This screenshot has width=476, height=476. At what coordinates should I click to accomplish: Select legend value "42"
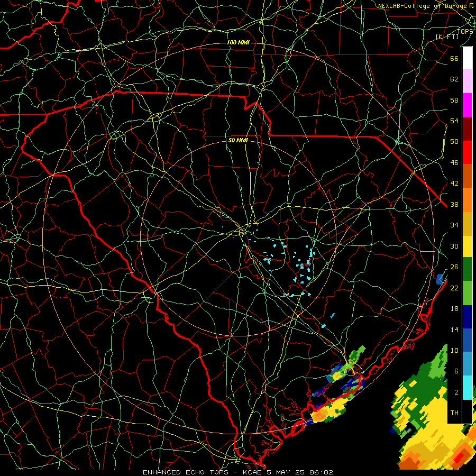454,183
